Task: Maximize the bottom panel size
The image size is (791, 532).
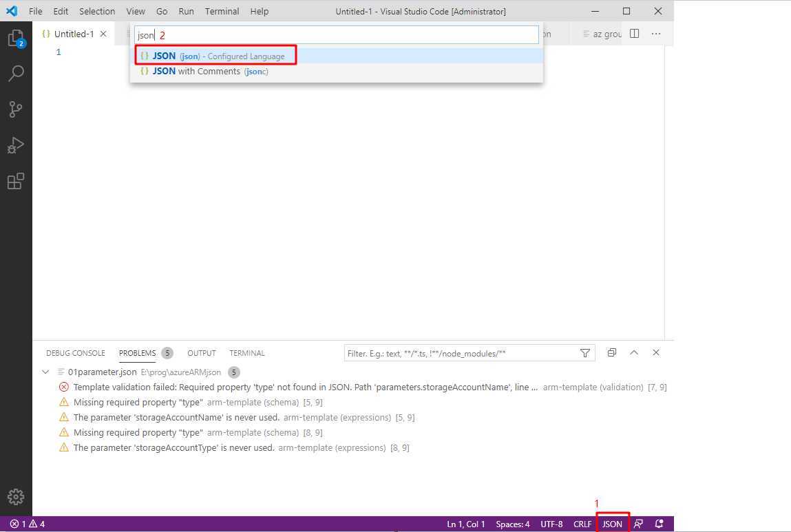Action: pos(634,352)
